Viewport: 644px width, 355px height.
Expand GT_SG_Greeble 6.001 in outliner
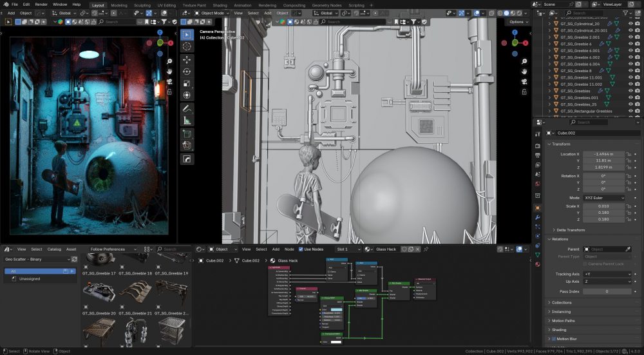pyautogui.click(x=549, y=50)
